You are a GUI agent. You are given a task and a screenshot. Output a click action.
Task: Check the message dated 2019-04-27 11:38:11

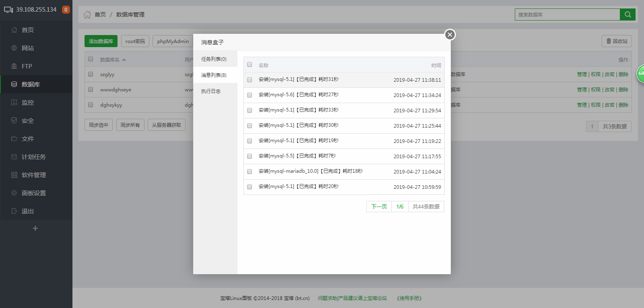pos(250,80)
